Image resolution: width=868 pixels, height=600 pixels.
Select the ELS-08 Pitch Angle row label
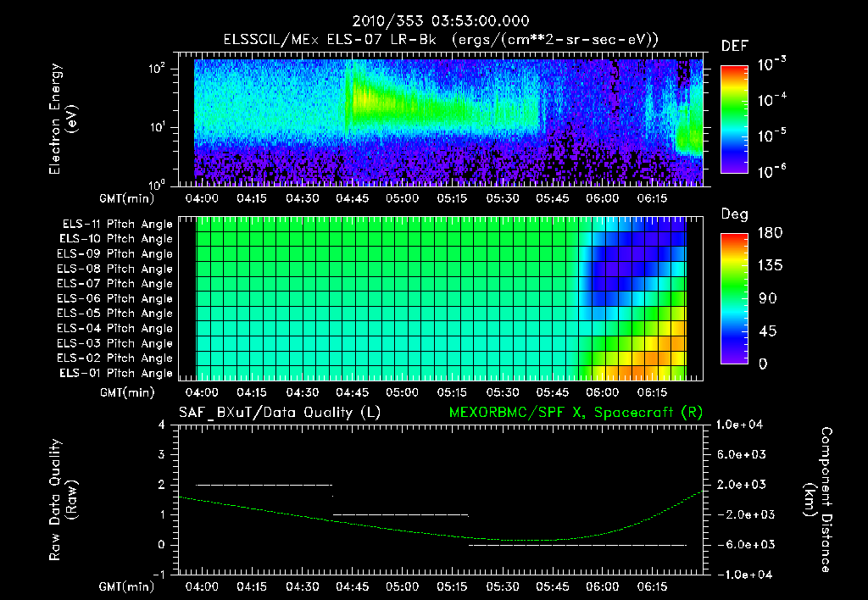point(114,269)
